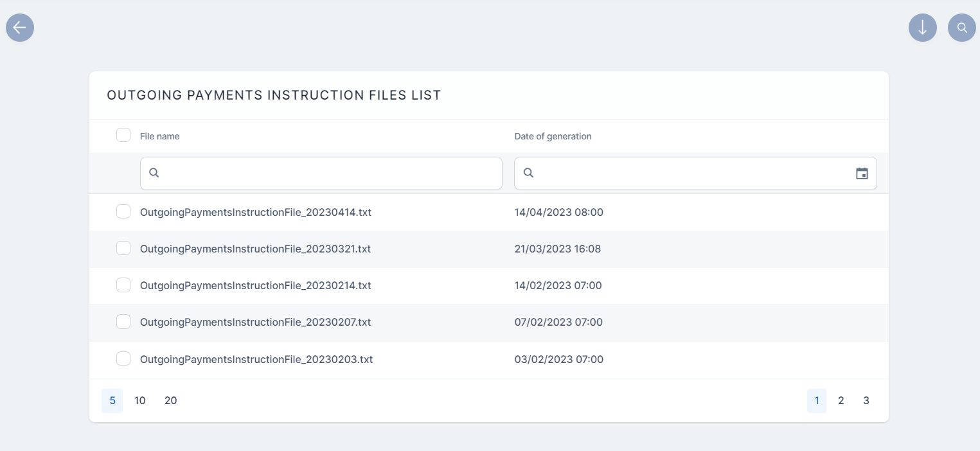980x451 pixels.
Task: Click the download arrow icon
Action: 922,28
